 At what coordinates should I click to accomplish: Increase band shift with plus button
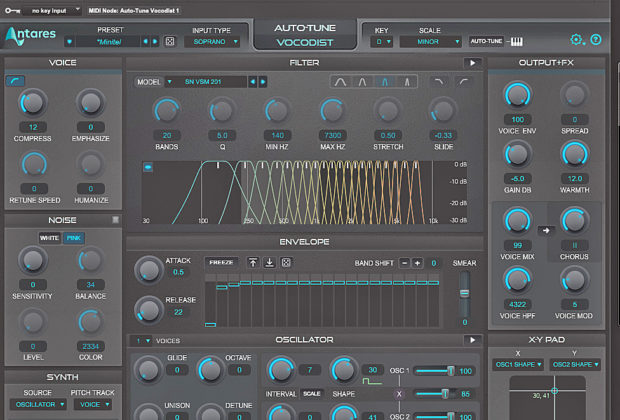417,263
